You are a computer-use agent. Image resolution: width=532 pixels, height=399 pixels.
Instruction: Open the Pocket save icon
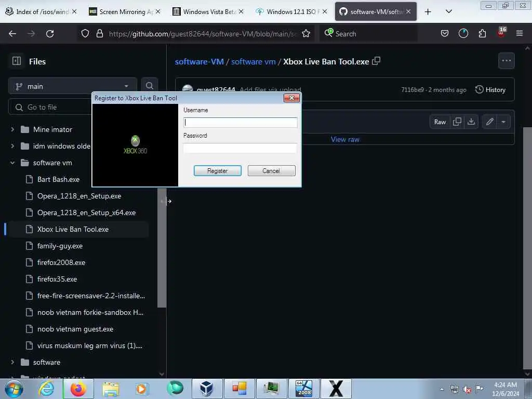(445, 34)
